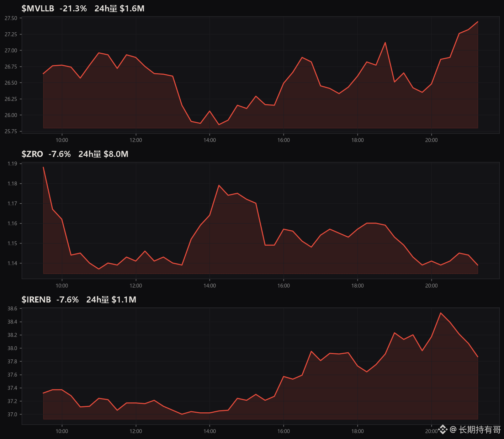The width and height of the screenshot is (504, 439).
Task: Click the 38.4 price axis label
Action: click(12, 322)
